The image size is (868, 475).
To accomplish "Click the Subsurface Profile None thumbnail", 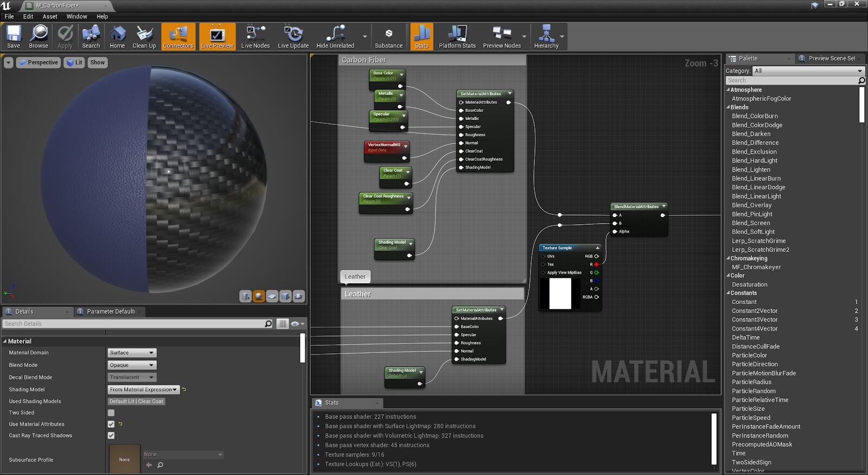I will point(124,459).
